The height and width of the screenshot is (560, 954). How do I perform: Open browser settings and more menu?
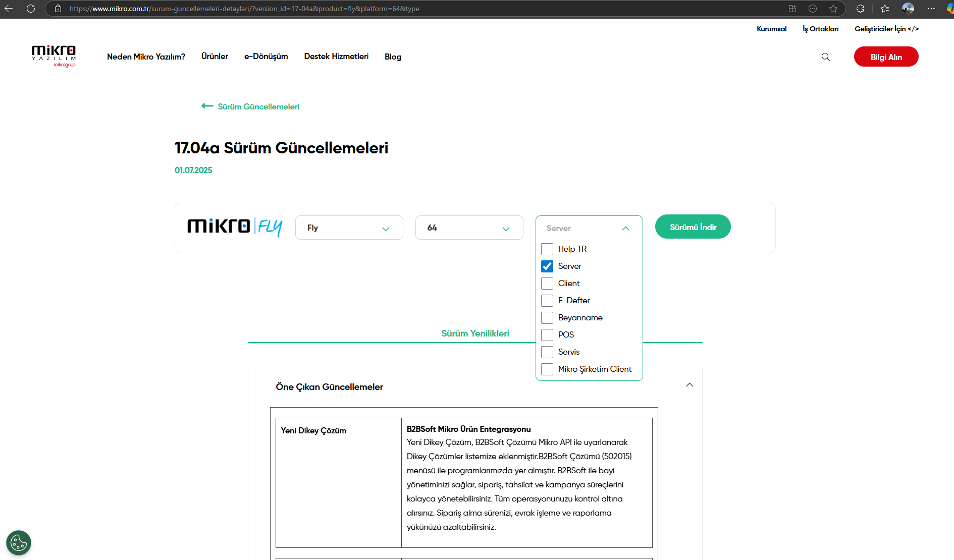[931, 9]
